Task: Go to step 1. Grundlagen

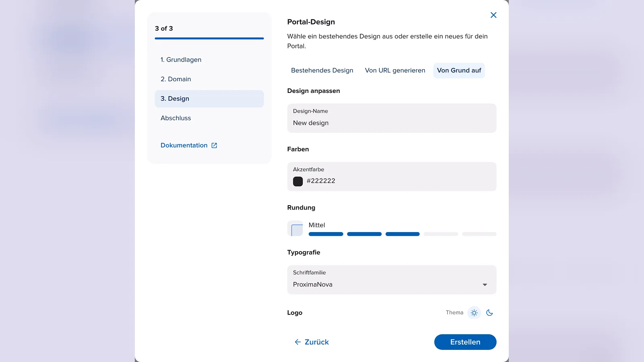Action: pyautogui.click(x=209, y=60)
